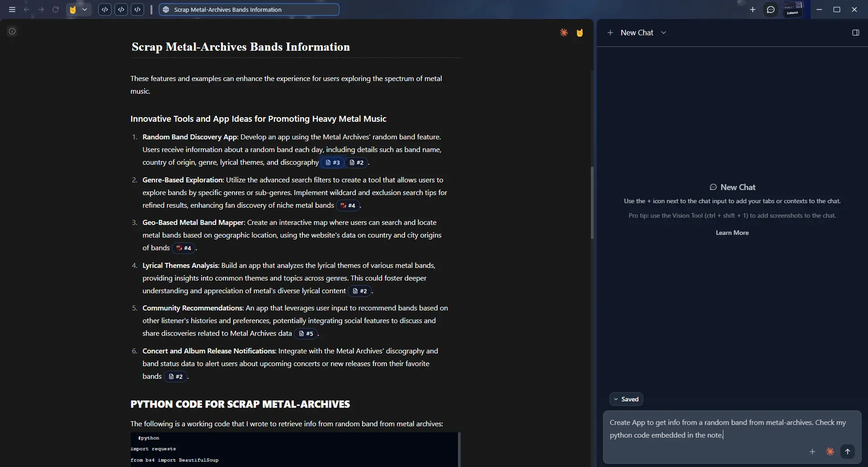This screenshot has width=868, height=467.
Task: Open the info icon beside the note
Action: click(x=12, y=31)
